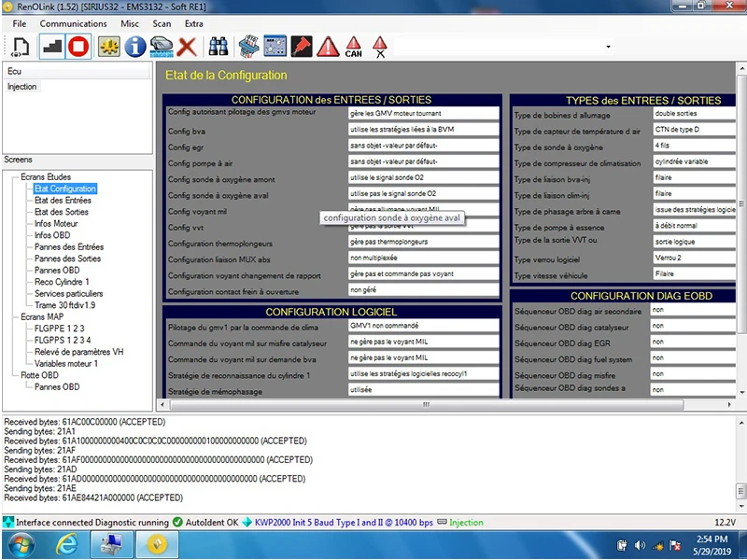Image resolution: width=747 pixels, height=560 pixels.
Task: Open the Action Center flag tray icon
Action: 674,545
